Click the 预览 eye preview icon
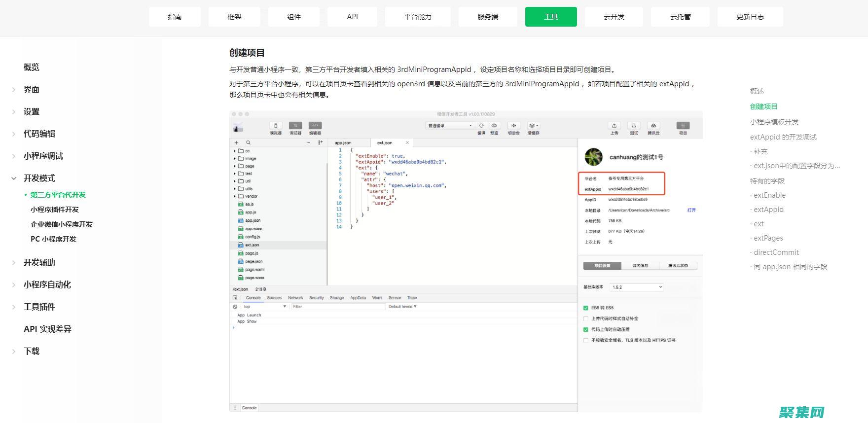 pyautogui.click(x=494, y=125)
